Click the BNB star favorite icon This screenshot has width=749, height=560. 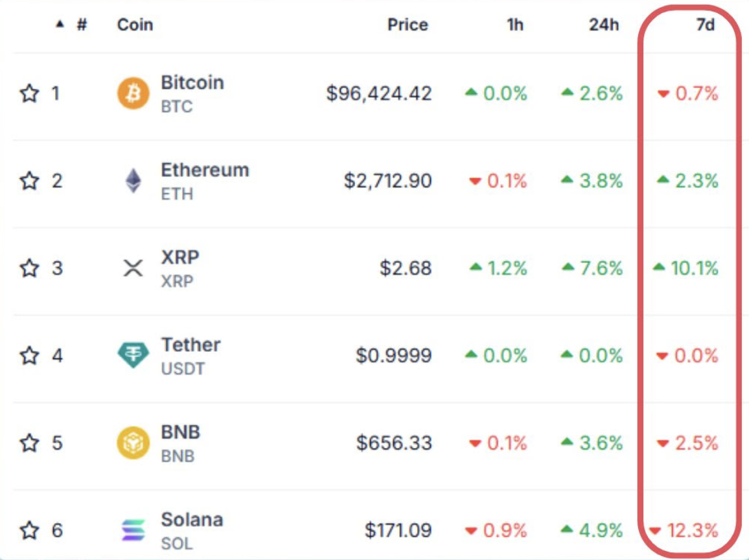coord(29,443)
